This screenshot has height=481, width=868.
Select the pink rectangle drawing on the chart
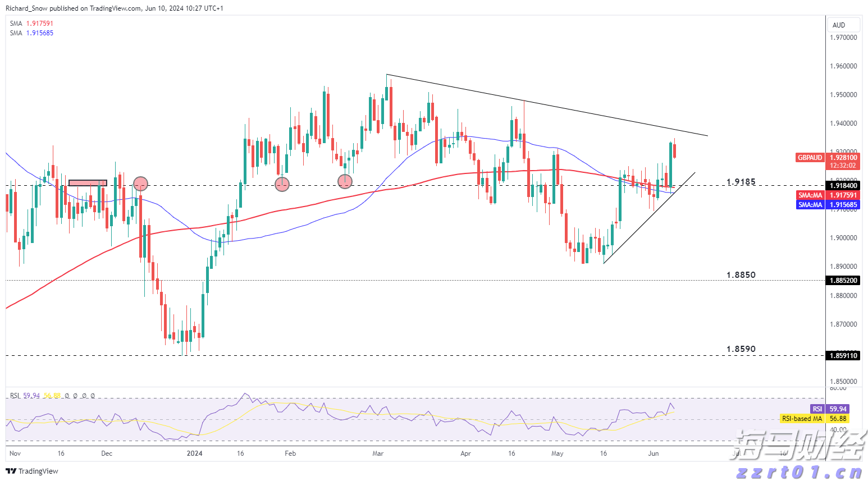[x=88, y=183]
